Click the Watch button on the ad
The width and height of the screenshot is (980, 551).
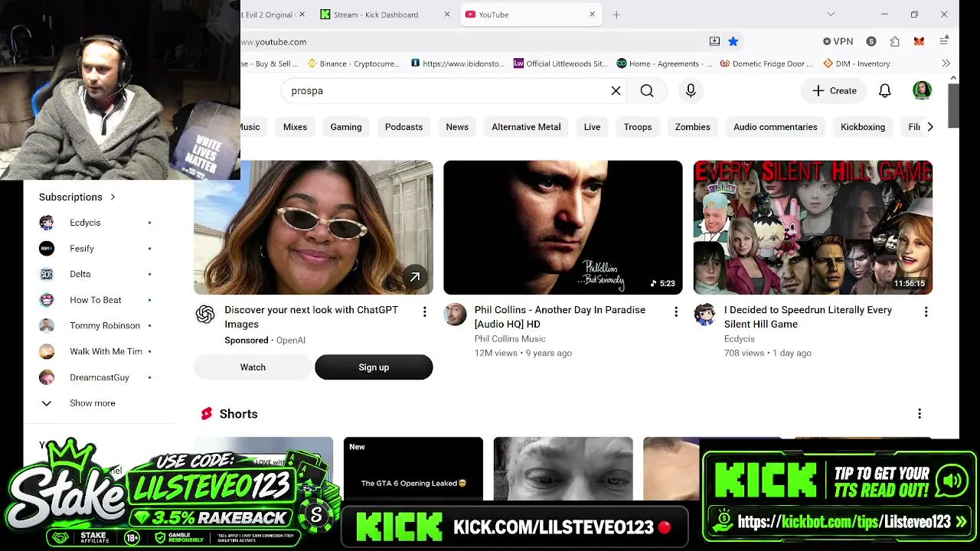tap(253, 367)
